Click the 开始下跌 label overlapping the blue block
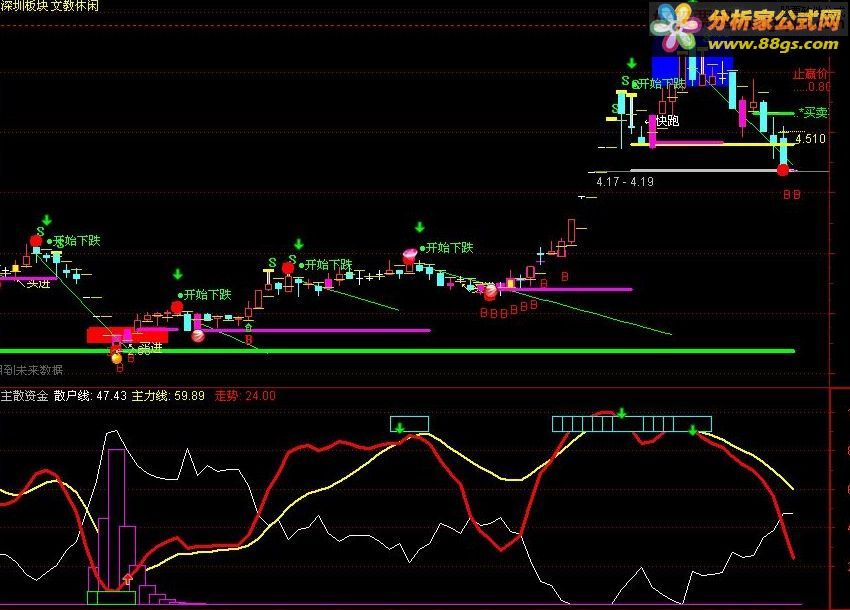The height and width of the screenshot is (610, 850). (662, 84)
